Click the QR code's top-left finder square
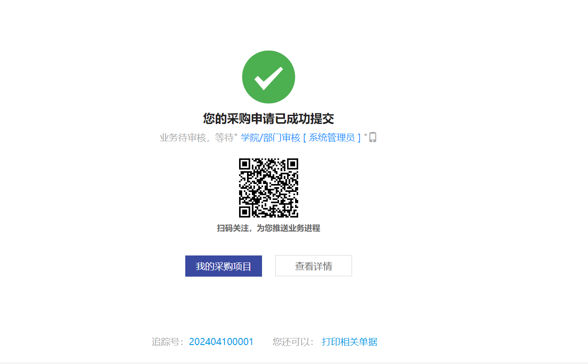 click(x=246, y=165)
